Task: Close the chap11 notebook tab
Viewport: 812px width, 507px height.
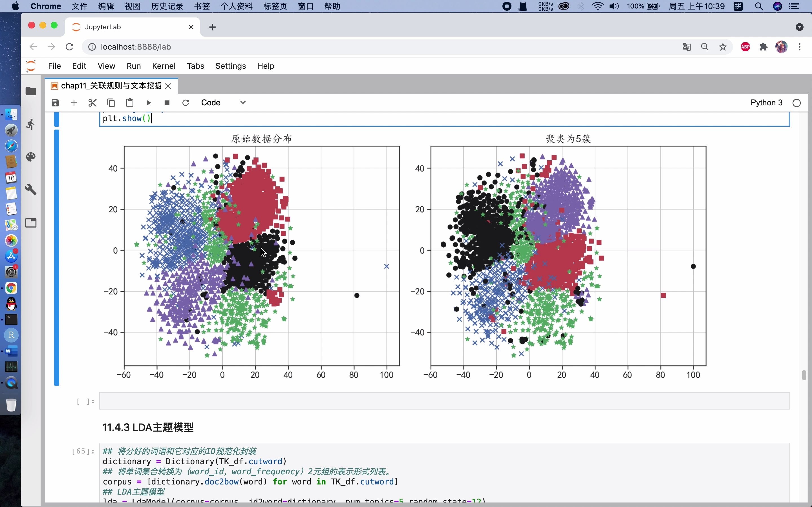Action: pyautogui.click(x=168, y=86)
